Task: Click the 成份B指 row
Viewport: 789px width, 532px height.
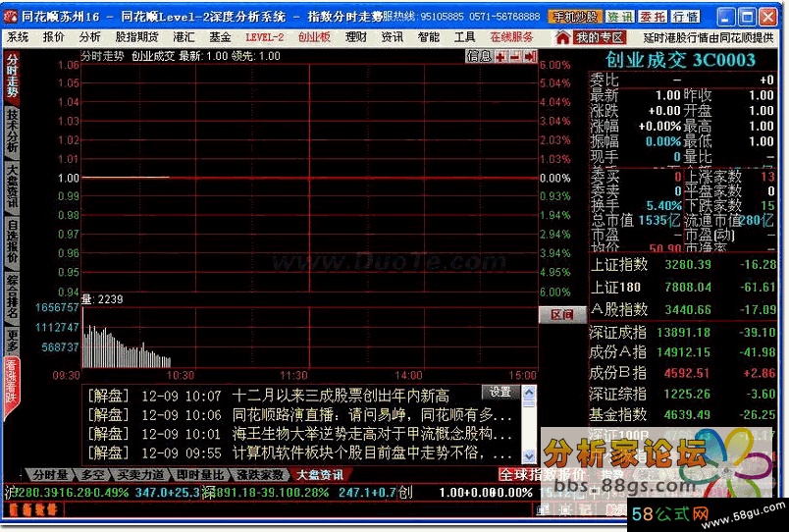Action: [683, 373]
